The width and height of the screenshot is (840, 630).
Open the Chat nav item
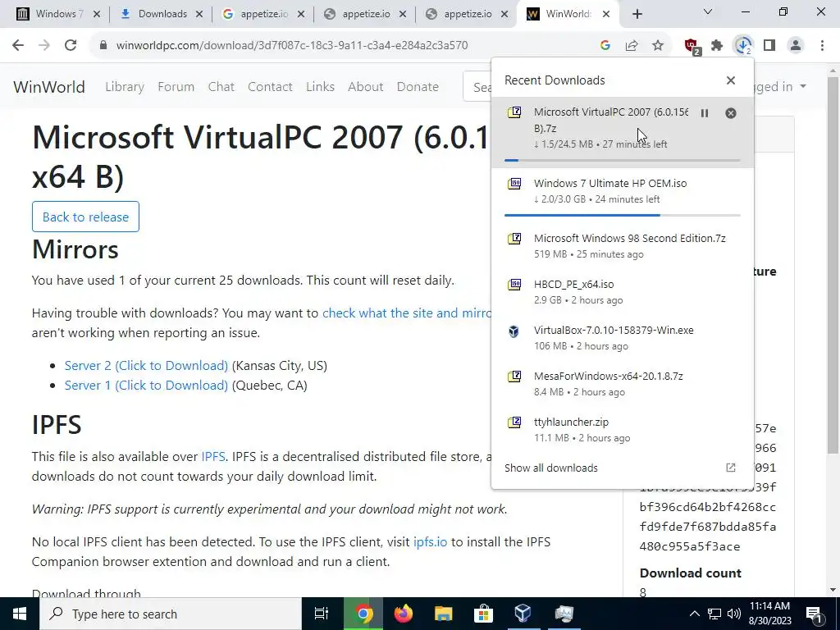point(221,86)
